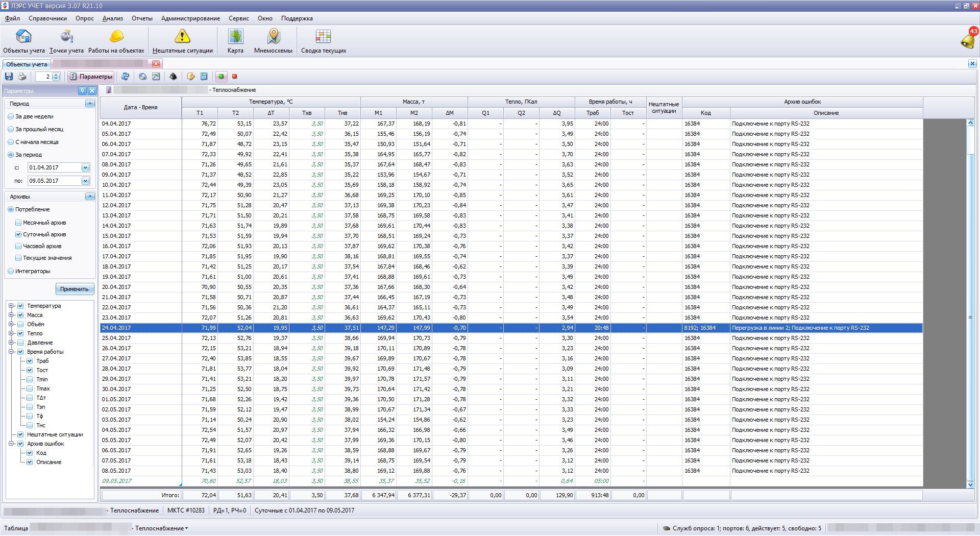Open Сводка текущих grid icon
Screen dimensions: 980x536
pyautogui.click(x=324, y=41)
